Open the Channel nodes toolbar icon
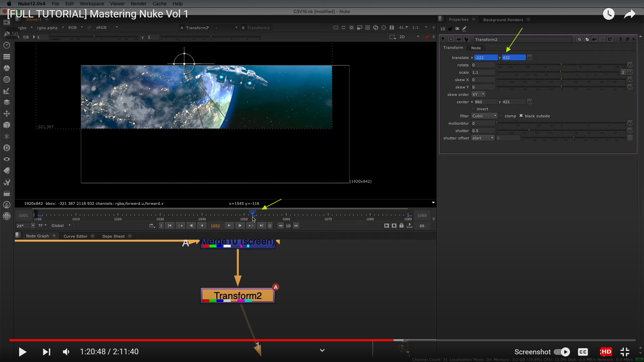 (x=7, y=57)
